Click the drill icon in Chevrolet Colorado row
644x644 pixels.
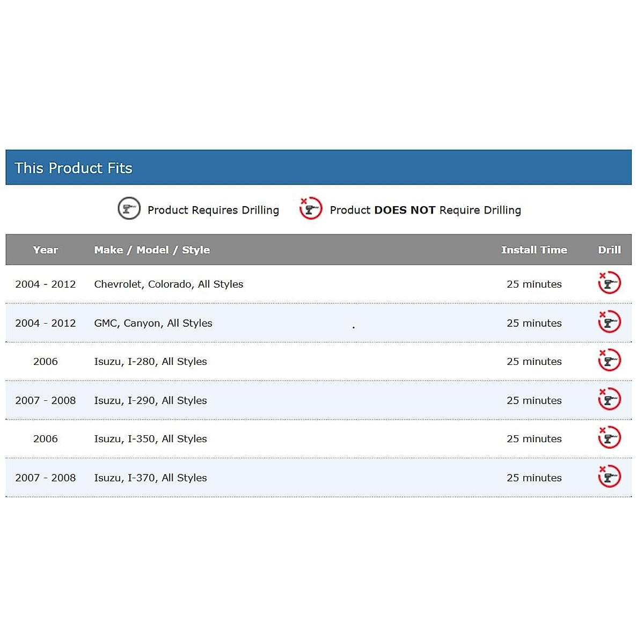(609, 283)
